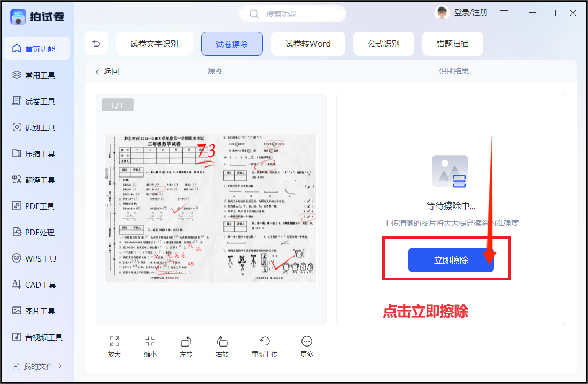Click the 返回 back link
Image resolution: width=588 pixels, height=384 pixels.
107,71
